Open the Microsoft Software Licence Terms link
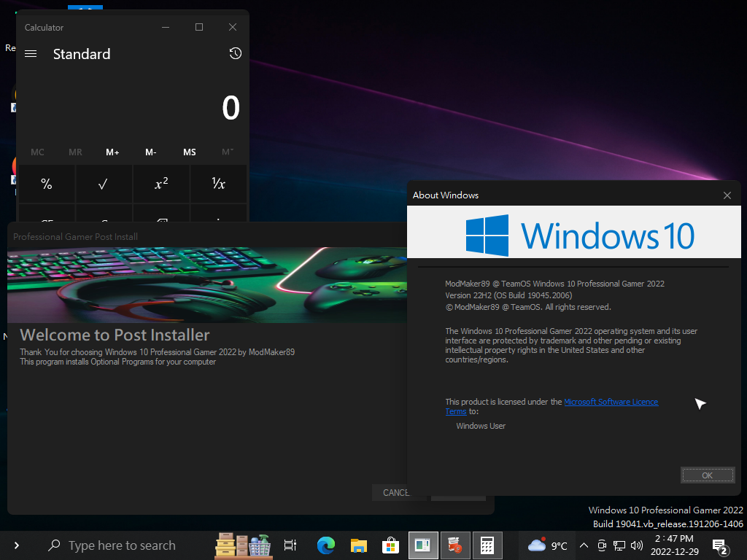This screenshot has width=747, height=560. coord(611,402)
